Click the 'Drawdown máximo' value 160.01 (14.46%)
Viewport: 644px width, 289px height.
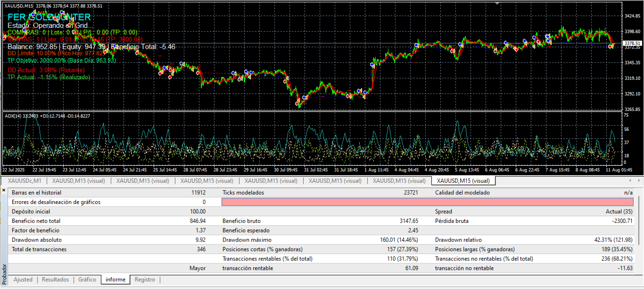click(x=399, y=240)
